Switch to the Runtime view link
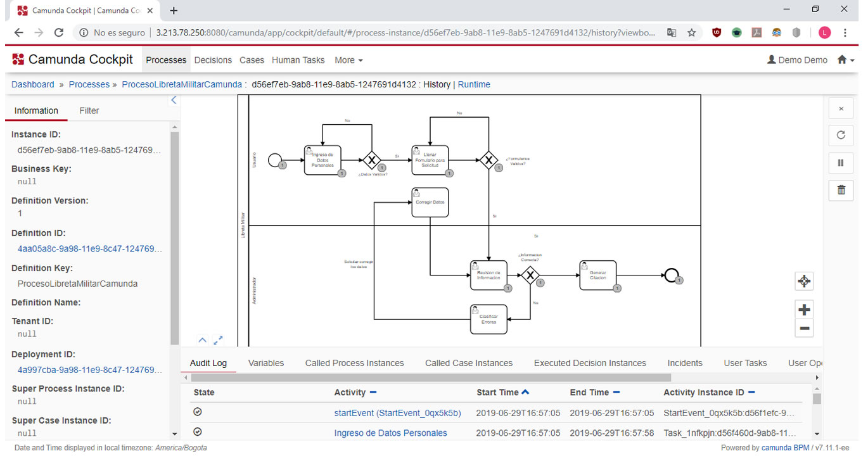This screenshot has height=456, width=868. click(x=474, y=84)
